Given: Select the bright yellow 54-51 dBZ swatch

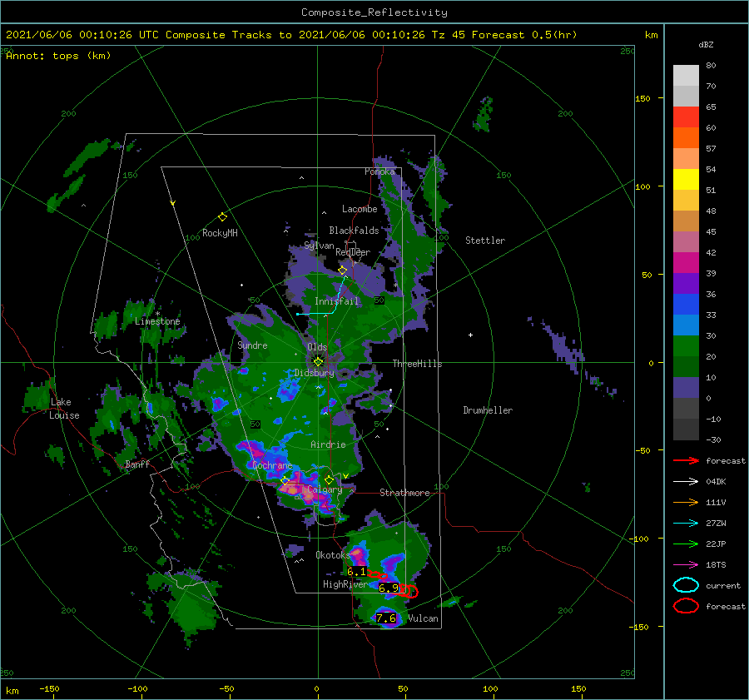Looking at the screenshot, I should pos(686,180).
